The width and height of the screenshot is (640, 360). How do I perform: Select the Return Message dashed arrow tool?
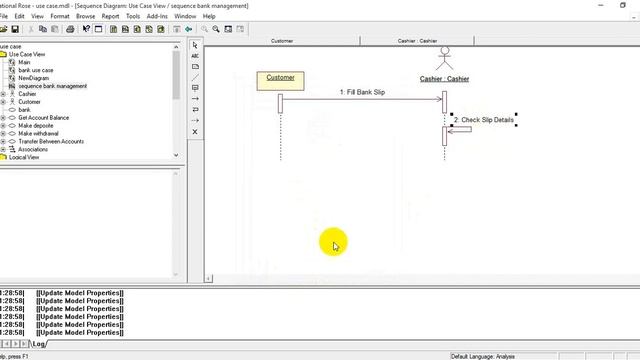pos(195,120)
